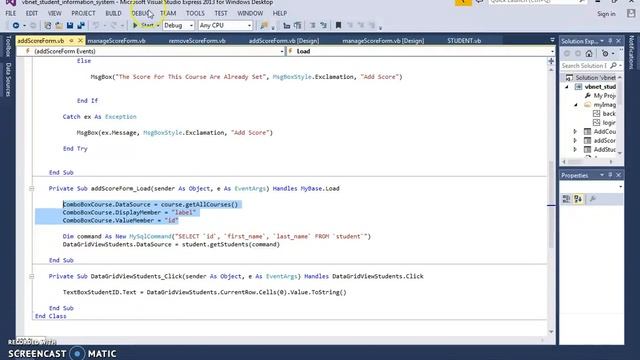Click the account icon beside Sign in
This screenshot has height=360, width=640.
pos(631,13)
